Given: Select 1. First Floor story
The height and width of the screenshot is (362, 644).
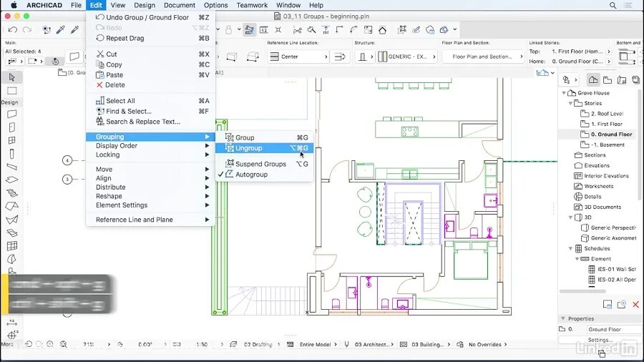Looking at the screenshot, I should [607, 124].
